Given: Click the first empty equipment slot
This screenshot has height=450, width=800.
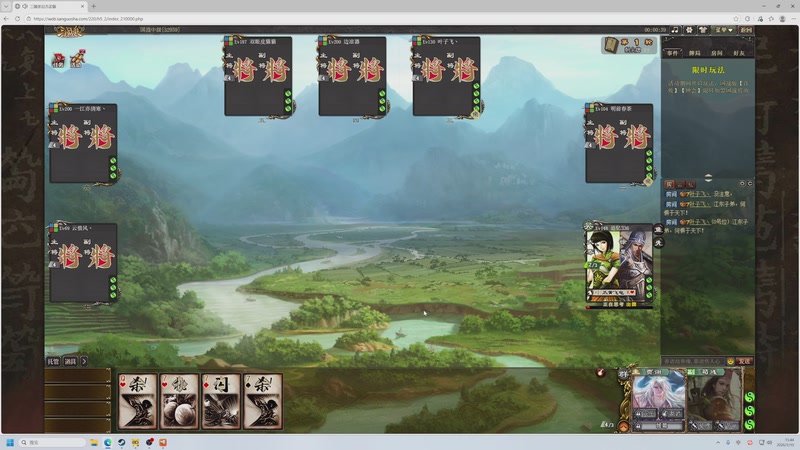Looking at the screenshot, I should point(78,376).
